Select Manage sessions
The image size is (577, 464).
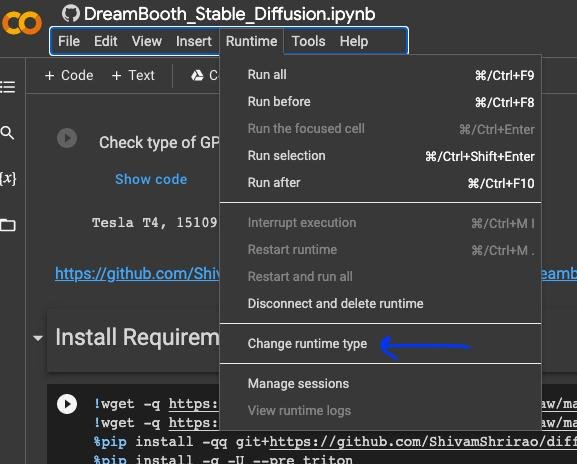[x=380, y=384]
